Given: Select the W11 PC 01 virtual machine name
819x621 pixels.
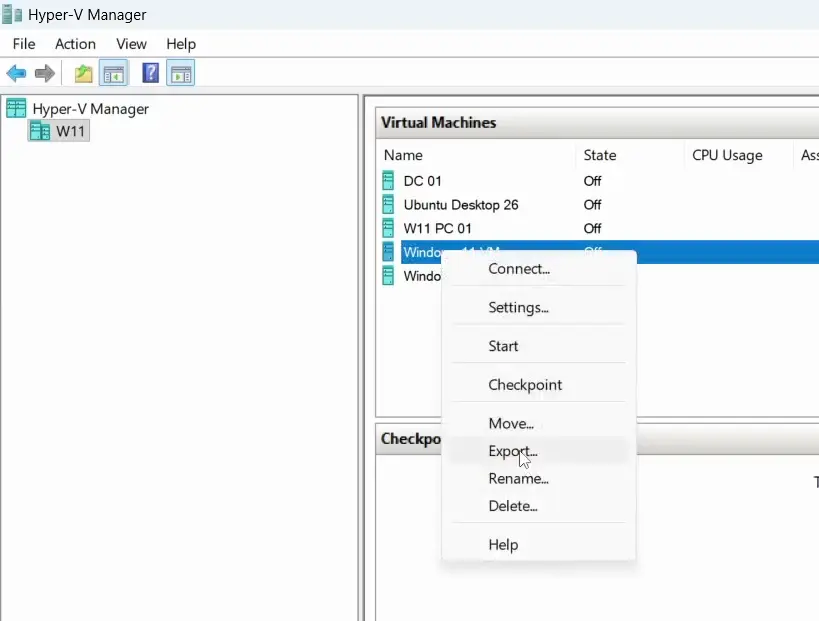Looking at the screenshot, I should 437,228.
